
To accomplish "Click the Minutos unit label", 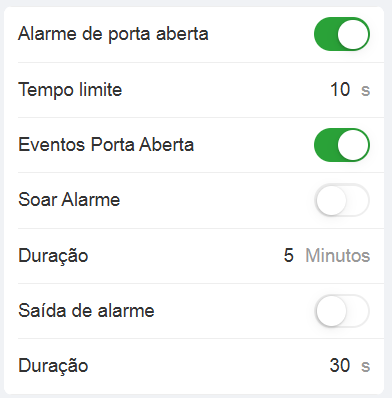I will [x=338, y=256].
